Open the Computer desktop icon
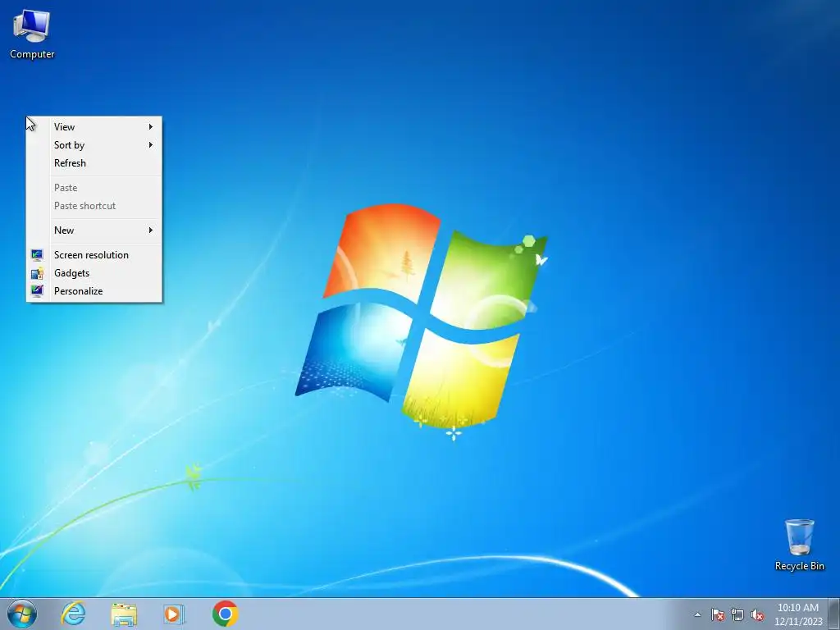This screenshot has width=840, height=630. (x=32, y=34)
